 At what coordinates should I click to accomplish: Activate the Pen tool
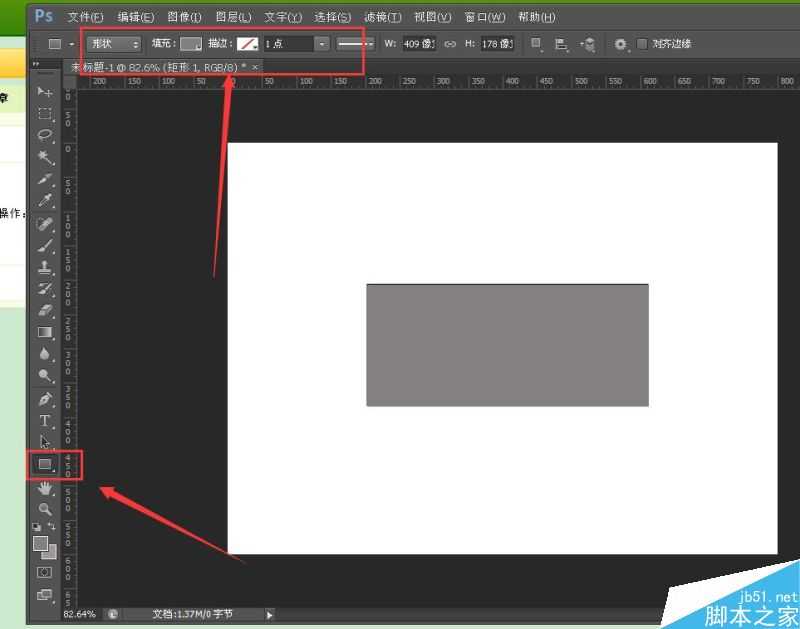(45, 399)
